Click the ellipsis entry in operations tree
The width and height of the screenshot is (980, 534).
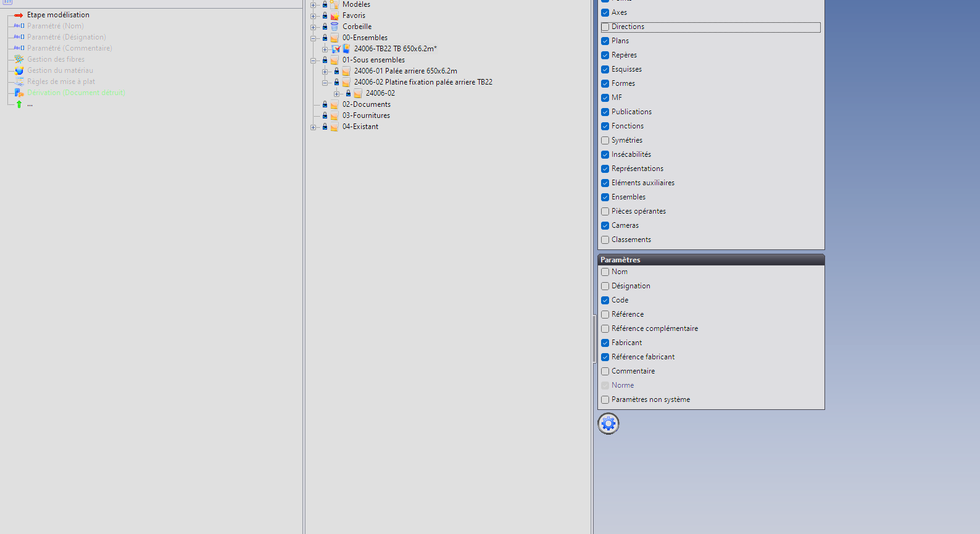30,104
